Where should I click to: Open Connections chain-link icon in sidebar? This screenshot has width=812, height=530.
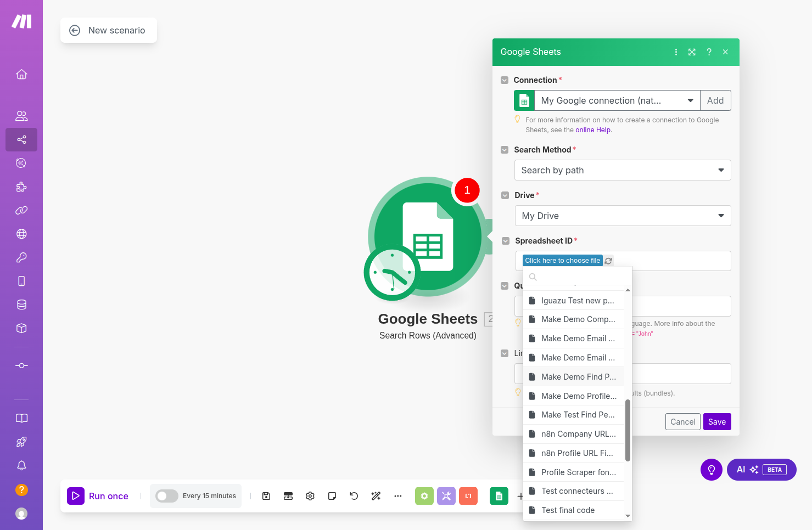[21, 210]
